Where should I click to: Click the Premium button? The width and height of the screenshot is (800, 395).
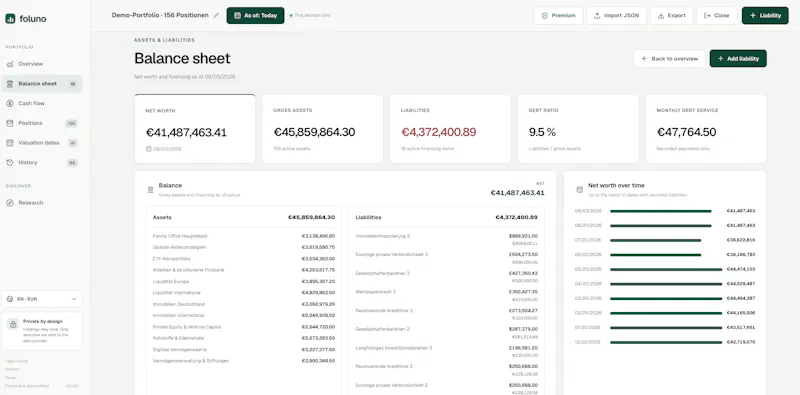pos(558,15)
